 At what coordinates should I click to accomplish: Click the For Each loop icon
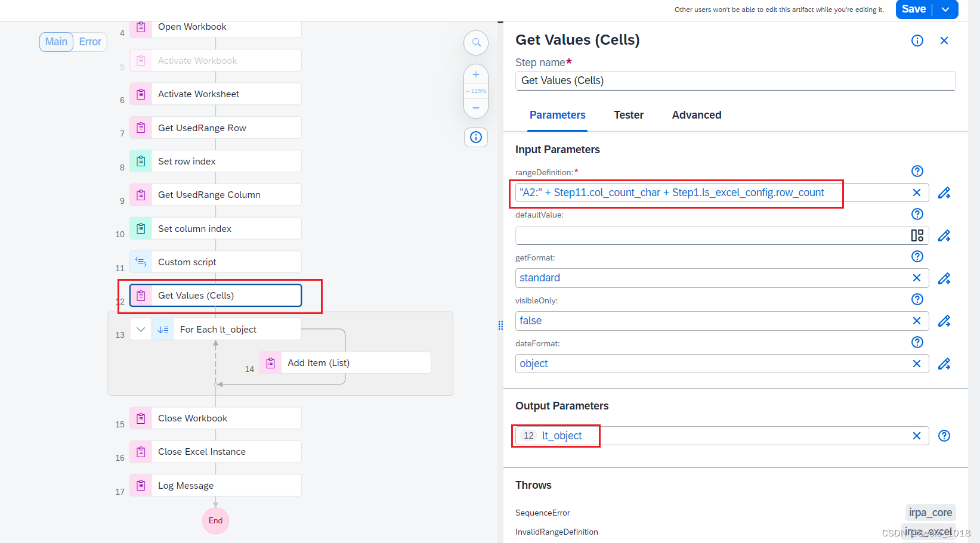click(163, 330)
